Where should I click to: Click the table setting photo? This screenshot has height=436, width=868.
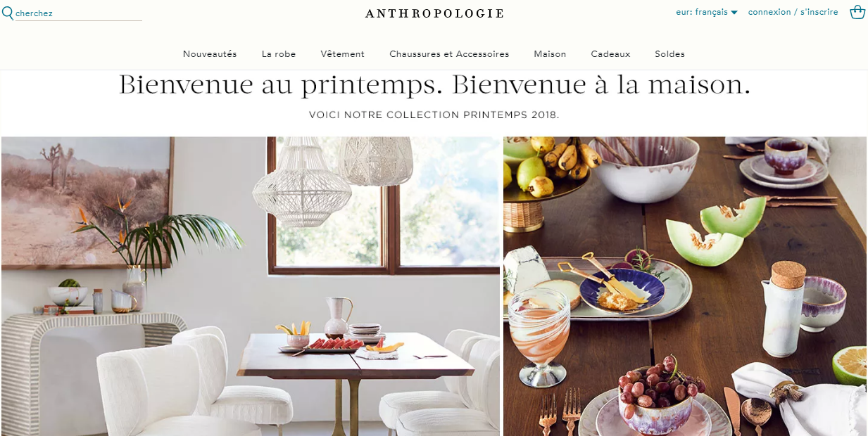(x=685, y=286)
